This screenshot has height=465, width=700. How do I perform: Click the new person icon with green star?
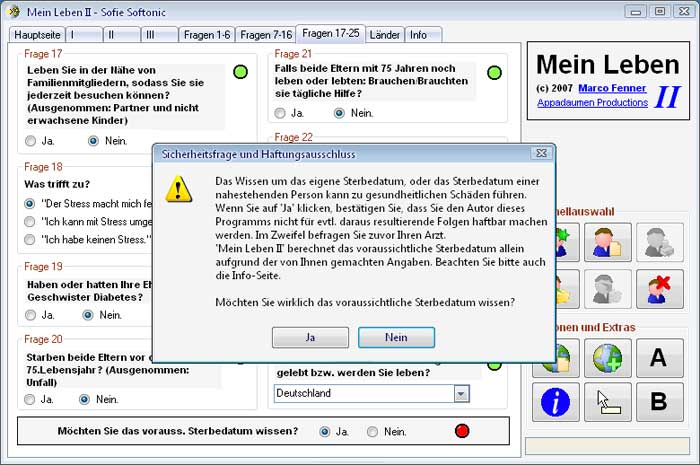coord(567,242)
